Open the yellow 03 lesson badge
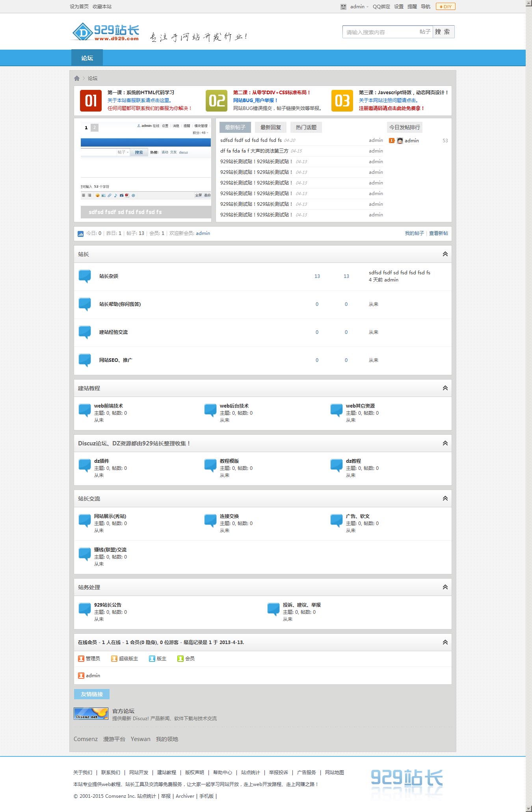The height and width of the screenshot is (812, 532). tap(342, 101)
